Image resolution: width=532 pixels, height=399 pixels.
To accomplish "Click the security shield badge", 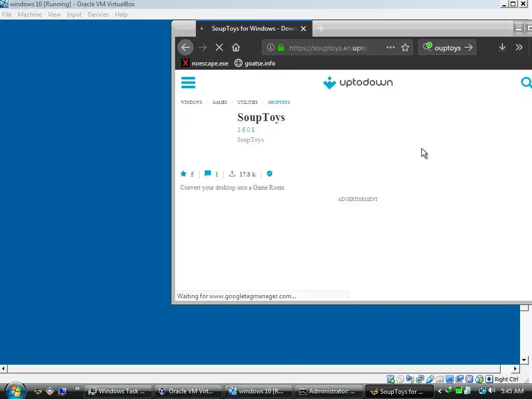I will click(x=270, y=174).
